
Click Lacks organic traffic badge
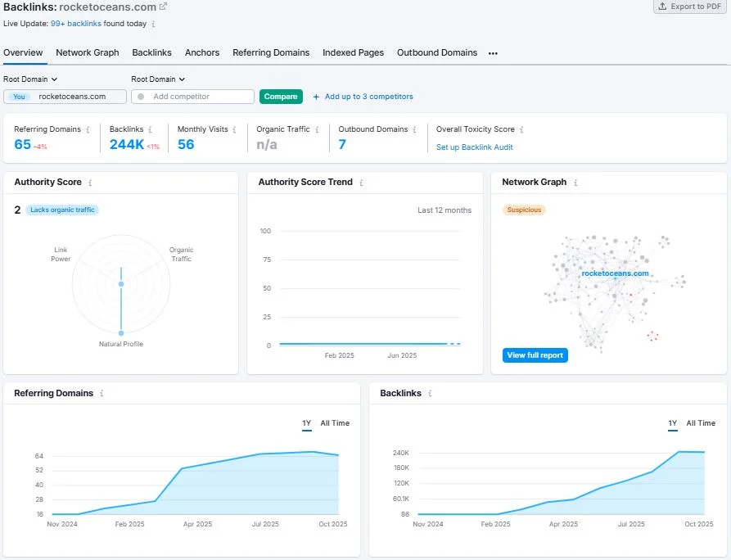(62, 210)
